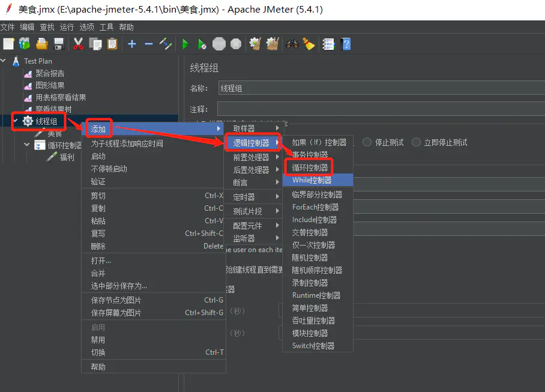Open the 查找 menu
The image size is (545, 392).
(47, 27)
